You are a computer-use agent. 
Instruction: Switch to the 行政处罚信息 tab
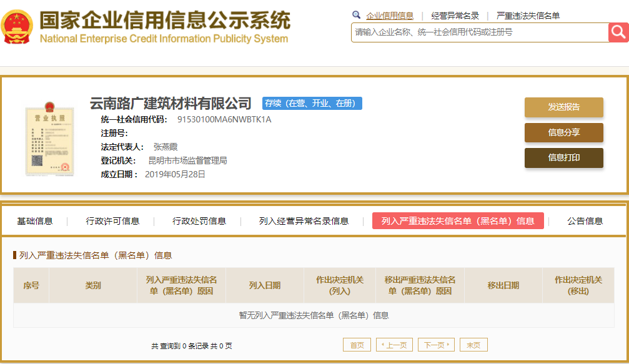pos(199,221)
